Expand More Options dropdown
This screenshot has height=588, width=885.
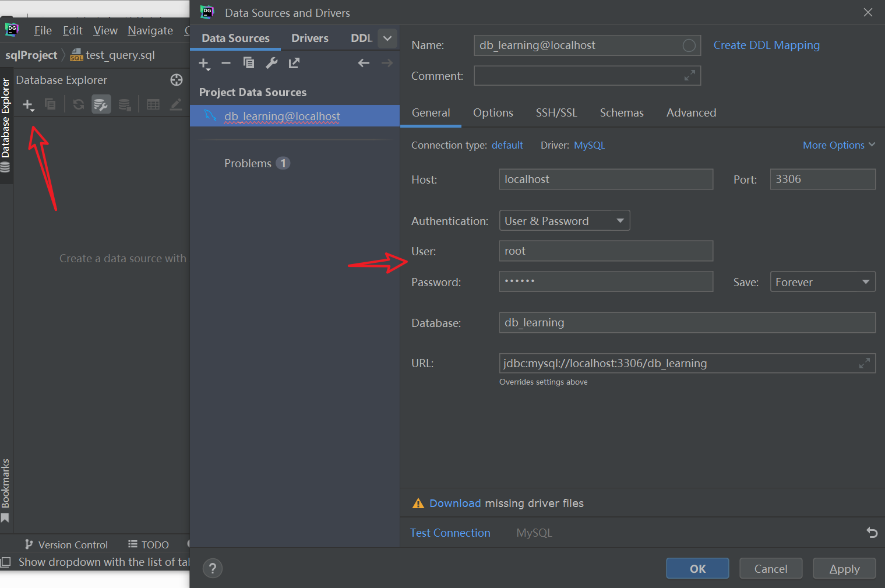click(x=839, y=145)
